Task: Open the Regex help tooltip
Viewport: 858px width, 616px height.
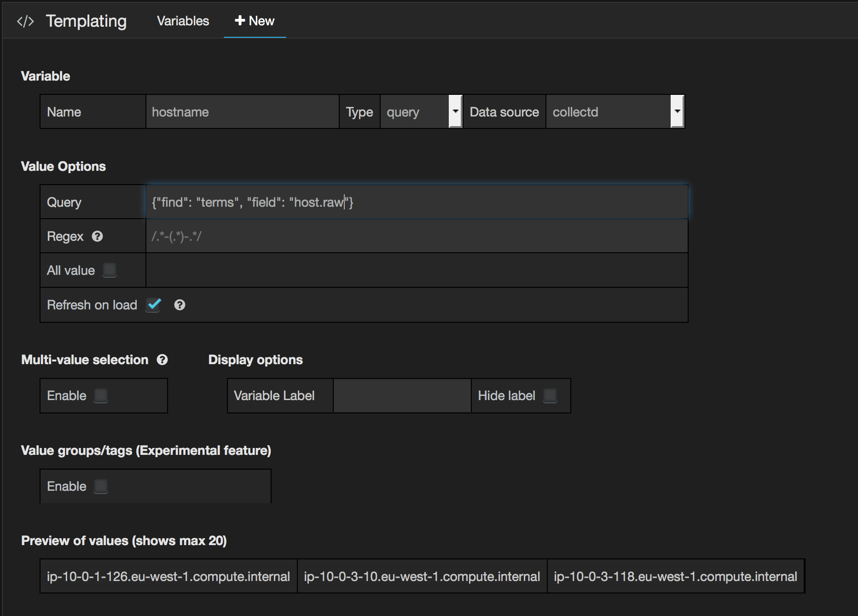Action: point(98,236)
